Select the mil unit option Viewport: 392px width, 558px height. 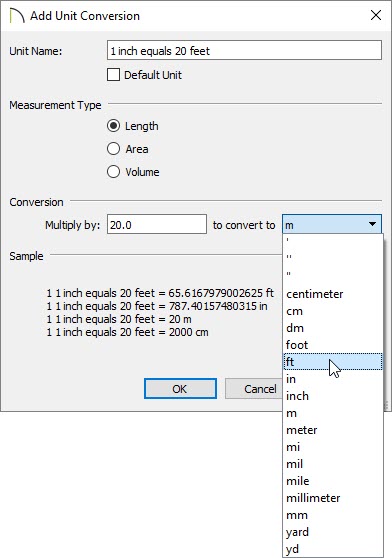[333, 464]
